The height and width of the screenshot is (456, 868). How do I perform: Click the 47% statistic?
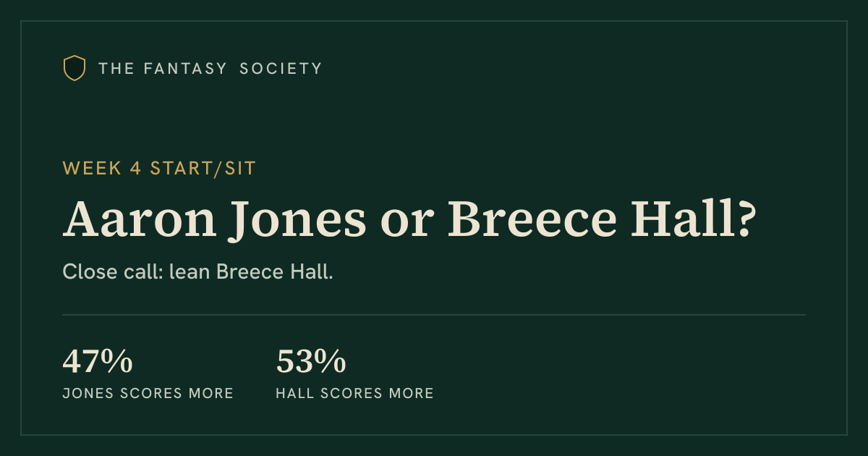pyautogui.click(x=98, y=362)
